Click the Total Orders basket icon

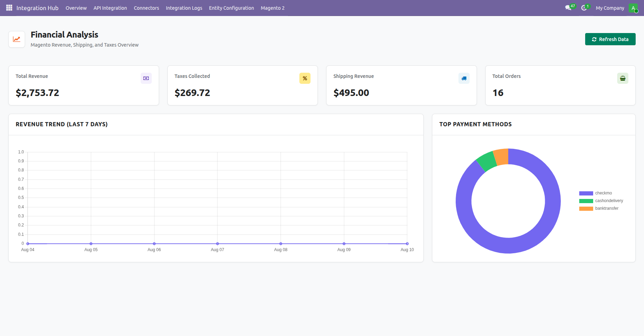point(623,78)
